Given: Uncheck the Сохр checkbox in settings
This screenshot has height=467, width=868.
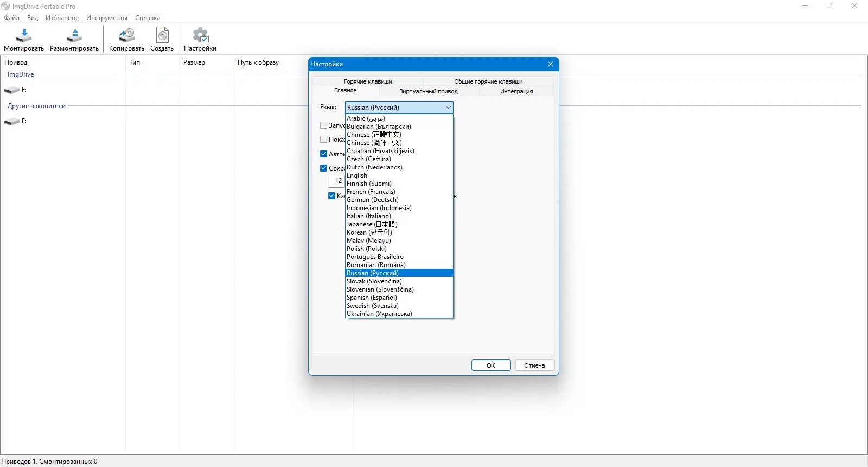Looking at the screenshot, I should coord(324,168).
